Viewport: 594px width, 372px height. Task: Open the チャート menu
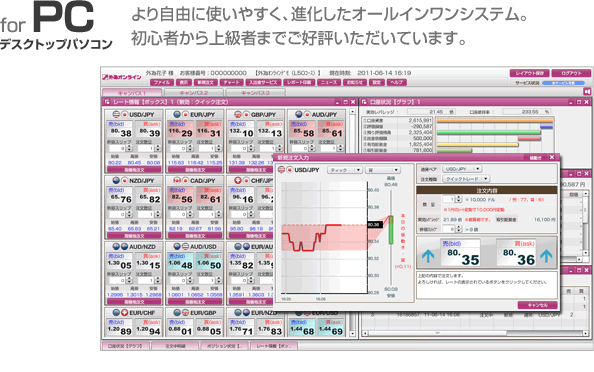pyautogui.click(x=231, y=82)
